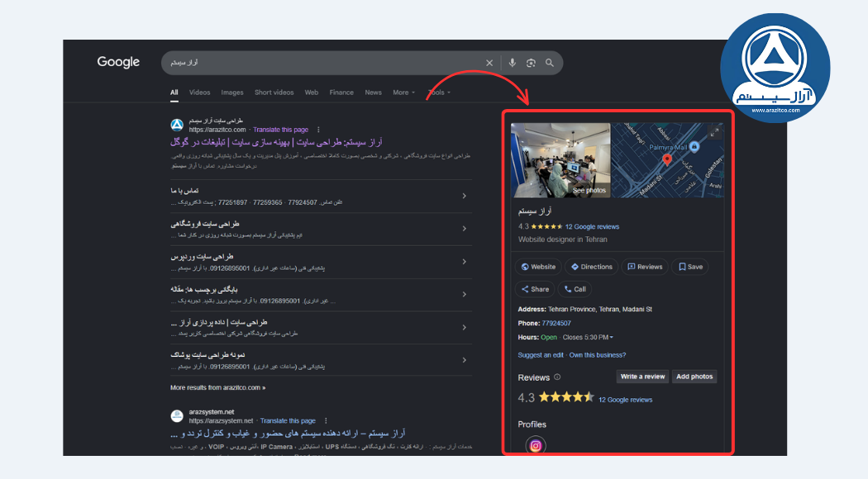The height and width of the screenshot is (479, 868).
Task: Open options menu for arazitco.com result
Action: tap(318, 130)
